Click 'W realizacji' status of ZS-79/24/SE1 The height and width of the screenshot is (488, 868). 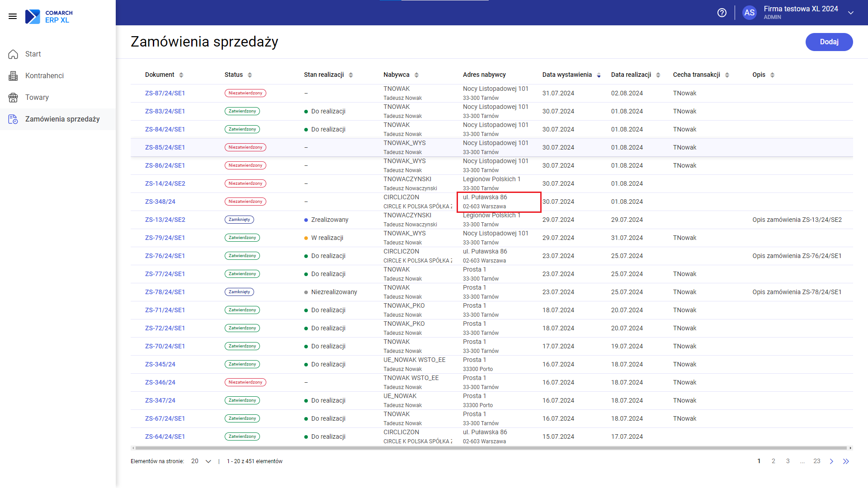coord(327,238)
